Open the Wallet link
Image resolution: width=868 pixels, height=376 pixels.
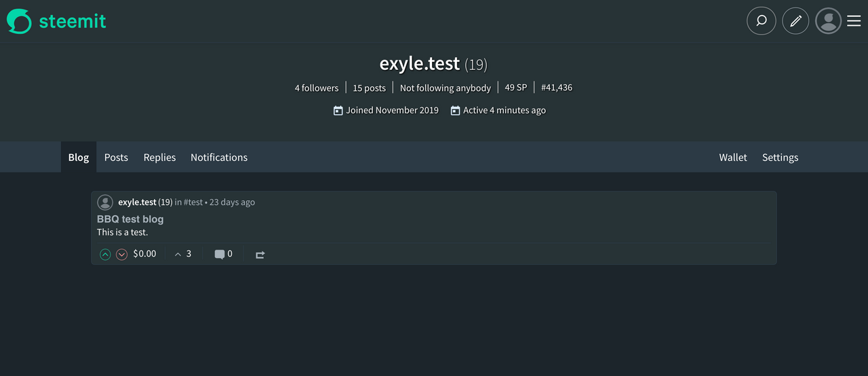(733, 157)
